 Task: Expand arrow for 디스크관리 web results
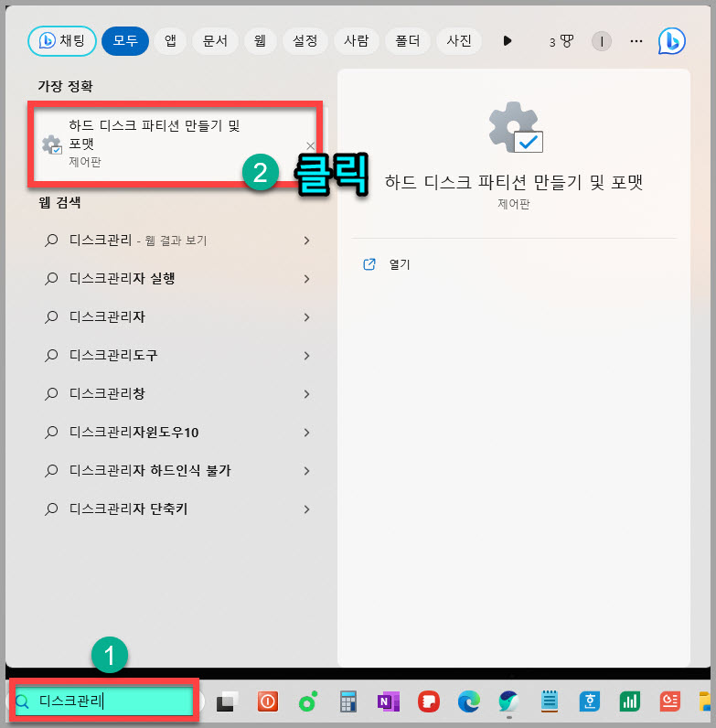[306, 241]
